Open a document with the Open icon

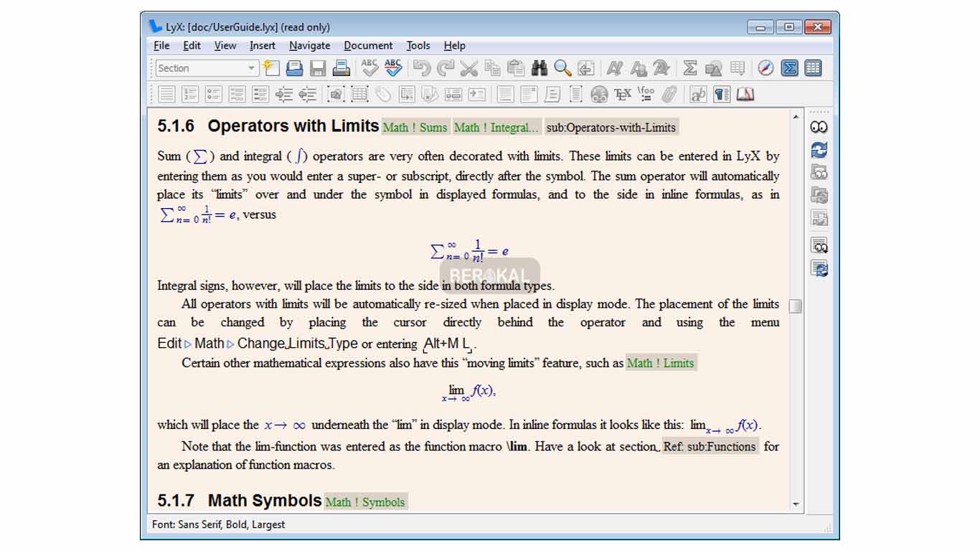click(294, 68)
